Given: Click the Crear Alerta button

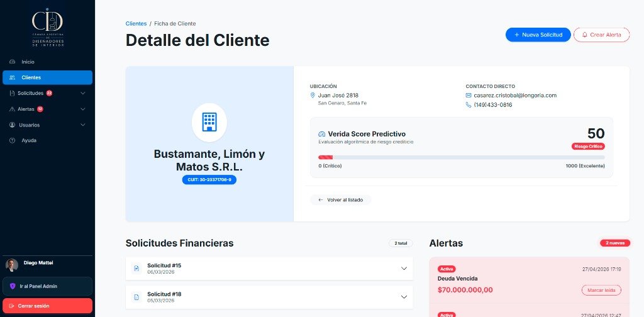Looking at the screenshot, I should point(601,35).
